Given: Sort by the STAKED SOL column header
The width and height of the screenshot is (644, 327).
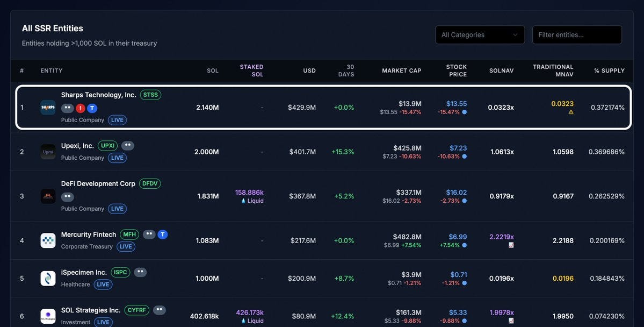Looking at the screenshot, I should 251,71.
